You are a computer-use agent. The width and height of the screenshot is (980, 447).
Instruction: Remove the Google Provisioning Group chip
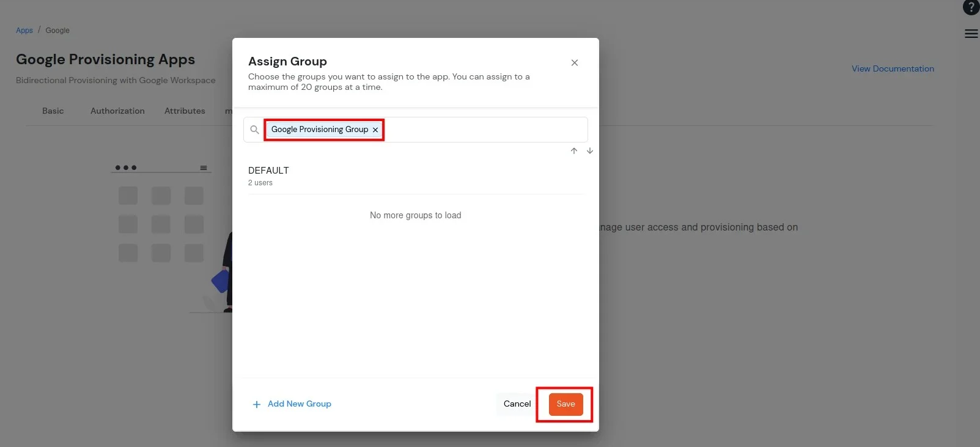click(x=375, y=130)
